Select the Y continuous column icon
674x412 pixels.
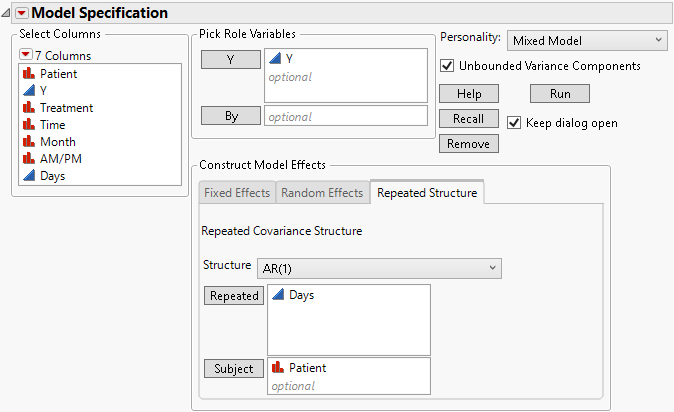(28, 91)
